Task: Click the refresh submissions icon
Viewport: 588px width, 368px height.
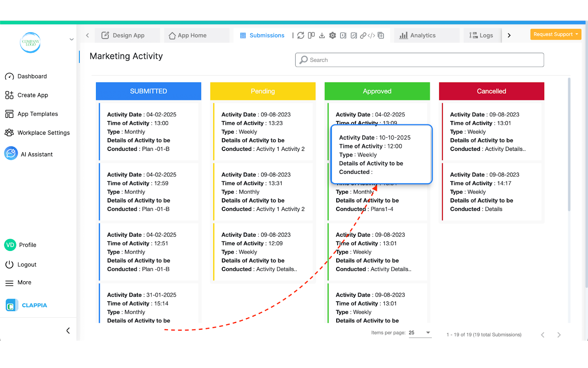Action: pyautogui.click(x=301, y=35)
